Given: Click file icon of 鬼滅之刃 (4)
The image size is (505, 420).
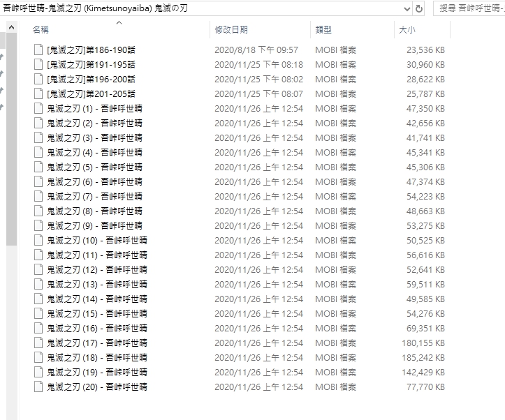Looking at the screenshot, I should pyautogui.click(x=38, y=152).
